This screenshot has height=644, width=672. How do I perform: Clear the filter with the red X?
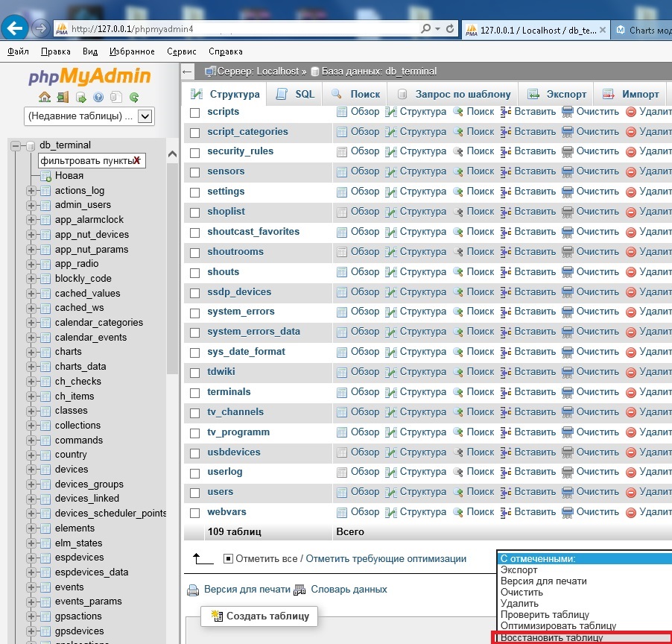136,160
